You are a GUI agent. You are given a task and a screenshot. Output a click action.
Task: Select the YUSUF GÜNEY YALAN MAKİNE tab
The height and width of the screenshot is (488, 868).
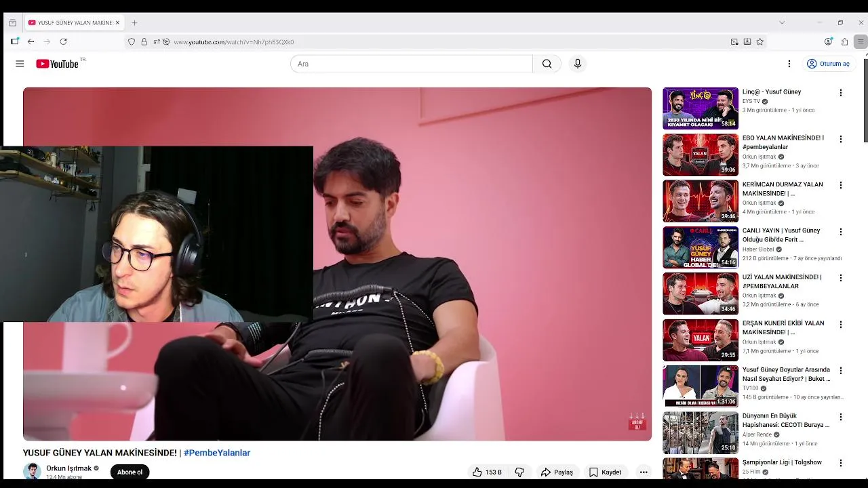coord(74,22)
